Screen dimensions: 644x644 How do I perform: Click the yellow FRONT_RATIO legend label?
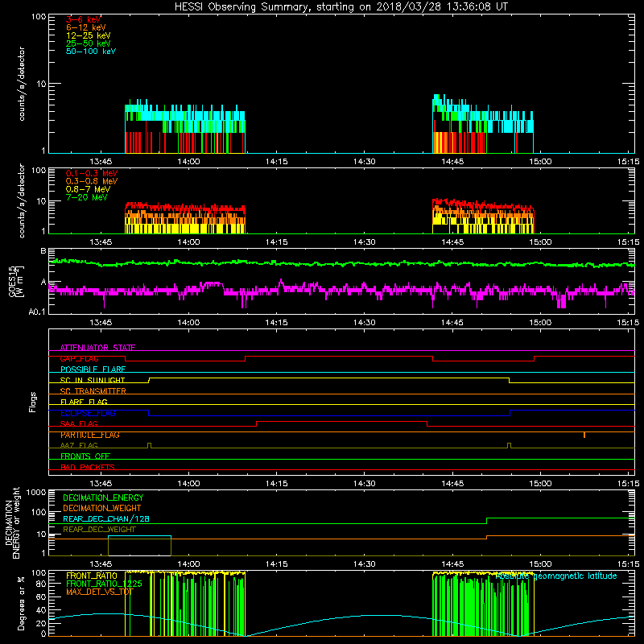(92, 576)
